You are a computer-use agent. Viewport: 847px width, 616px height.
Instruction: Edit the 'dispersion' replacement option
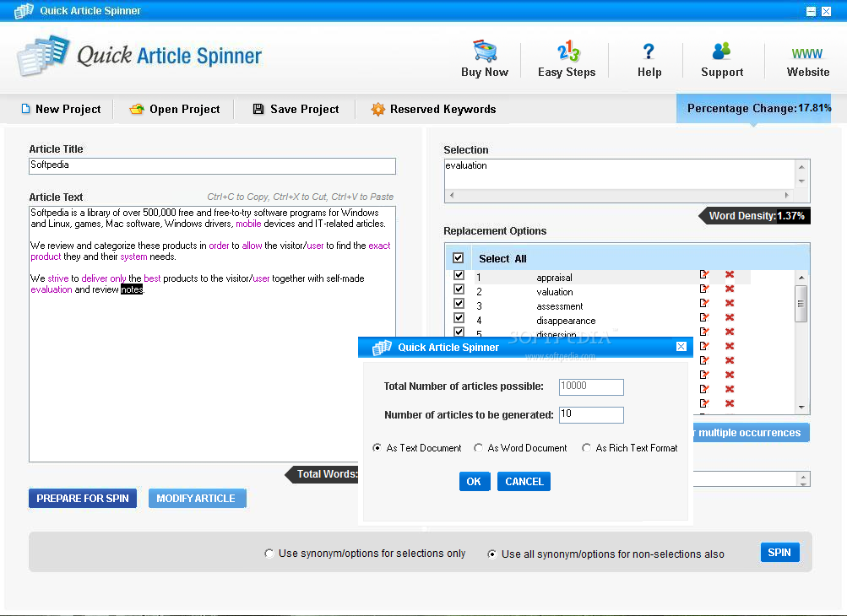pos(703,332)
